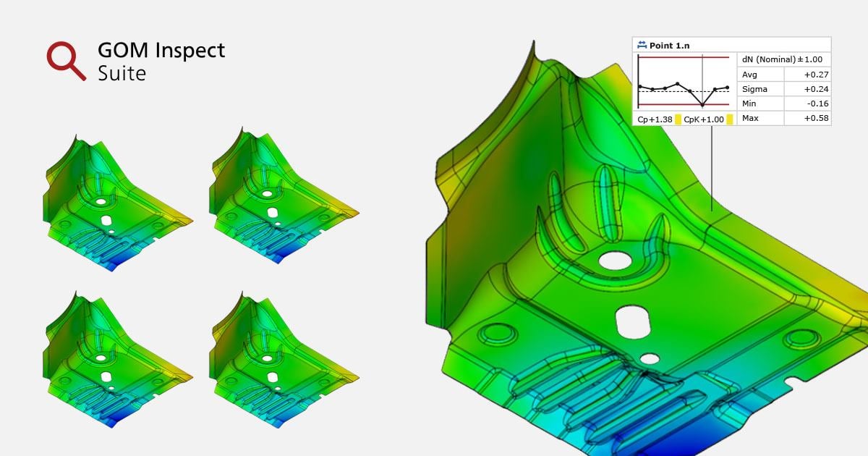The width and height of the screenshot is (868, 456).
Task: Select the "Sigma" row label
Action: point(754,89)
